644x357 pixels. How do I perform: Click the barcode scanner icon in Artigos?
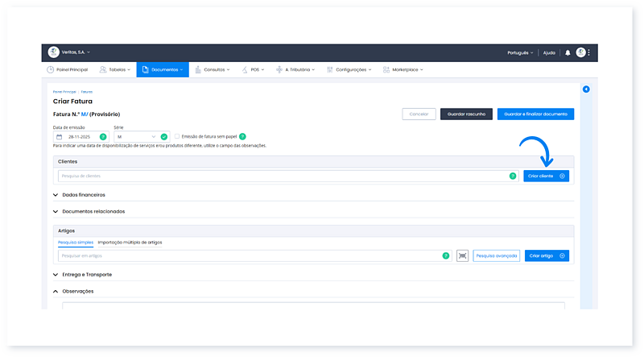(x=462, y=255)
